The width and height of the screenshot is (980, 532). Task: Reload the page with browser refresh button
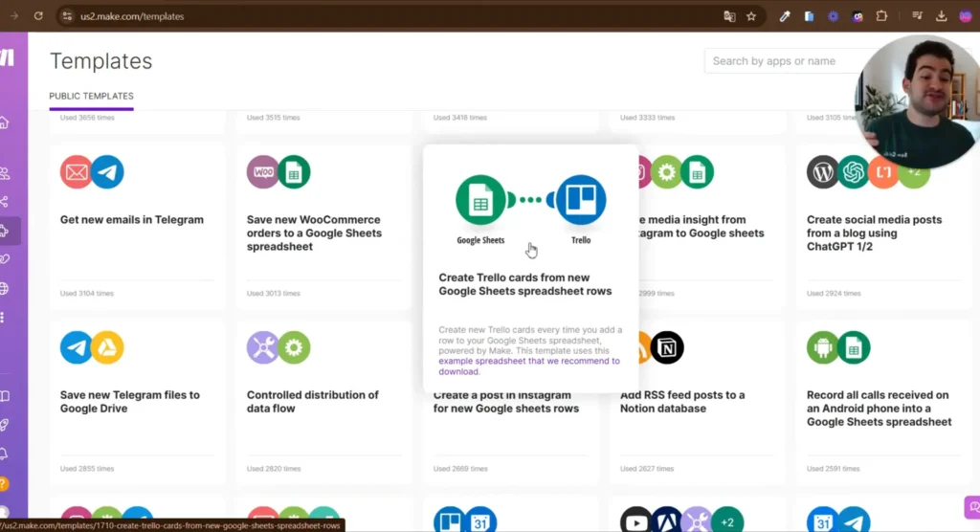38,16
